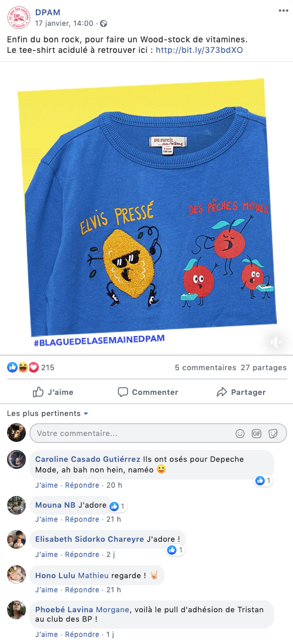
Task: Click the Commenter speech bubble button
Action: [x=148, y=393]
